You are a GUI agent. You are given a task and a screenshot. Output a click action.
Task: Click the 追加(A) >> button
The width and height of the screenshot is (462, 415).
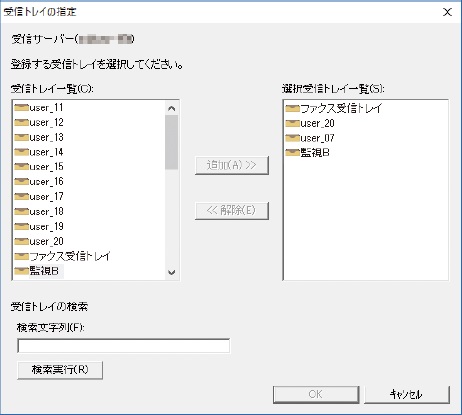232,165
